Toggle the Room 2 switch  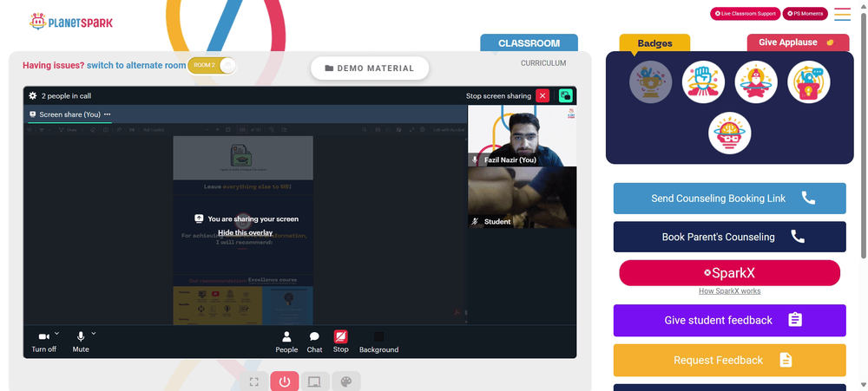212,65
